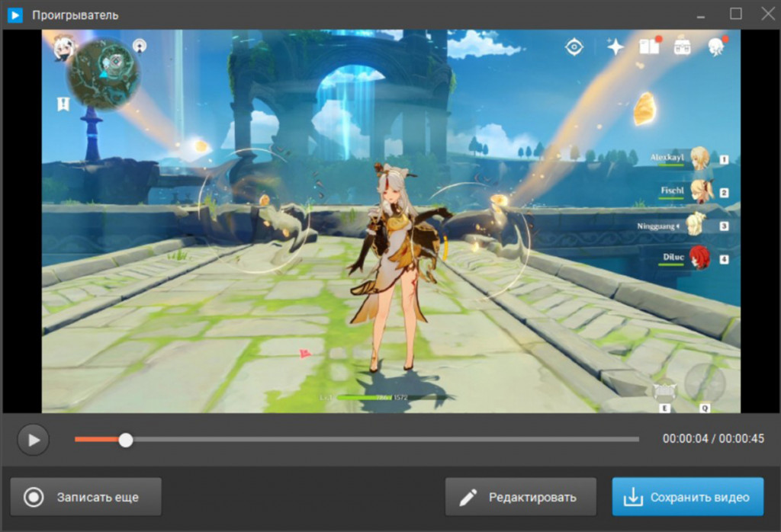The width and height of the screenshot is (781, 532).
Task: Click the elemental burst Q skill icon
Action: (x=704, y=383)
